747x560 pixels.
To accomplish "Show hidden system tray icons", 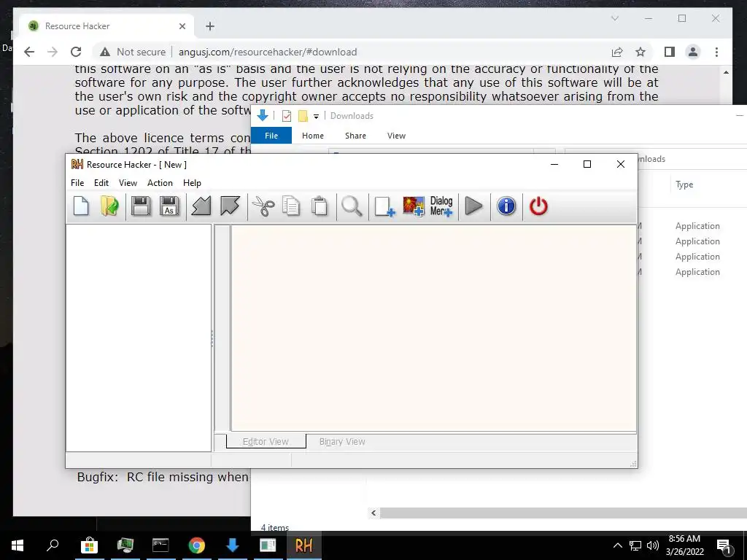I will click(x=617, y=545).
